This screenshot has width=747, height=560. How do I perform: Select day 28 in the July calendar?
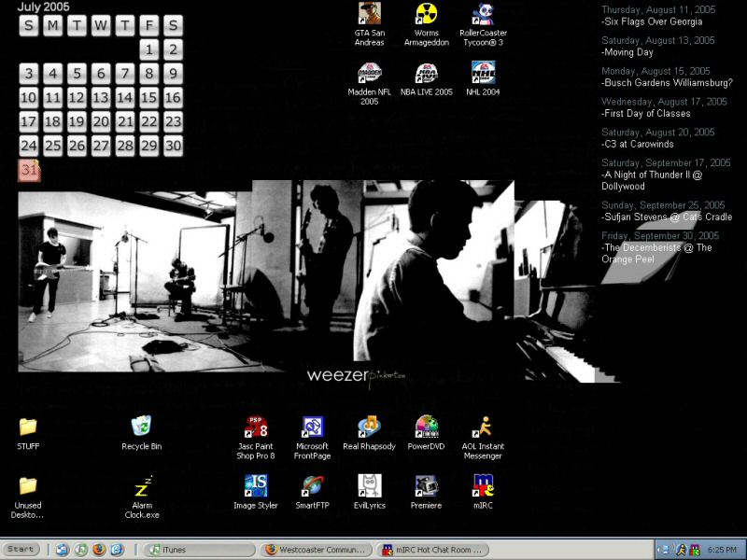(125, 146)
